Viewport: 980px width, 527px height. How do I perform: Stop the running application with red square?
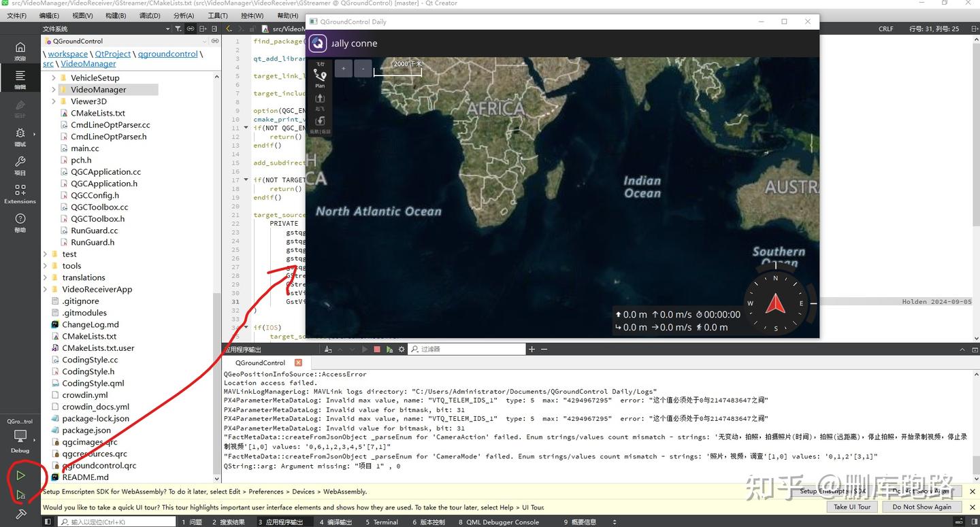(376, 350)
